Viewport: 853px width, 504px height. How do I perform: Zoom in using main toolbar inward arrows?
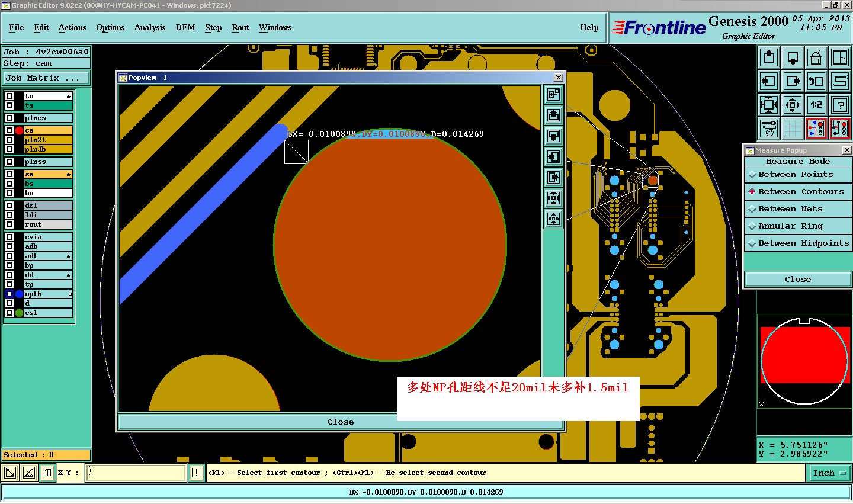click(x=769, y=105)
